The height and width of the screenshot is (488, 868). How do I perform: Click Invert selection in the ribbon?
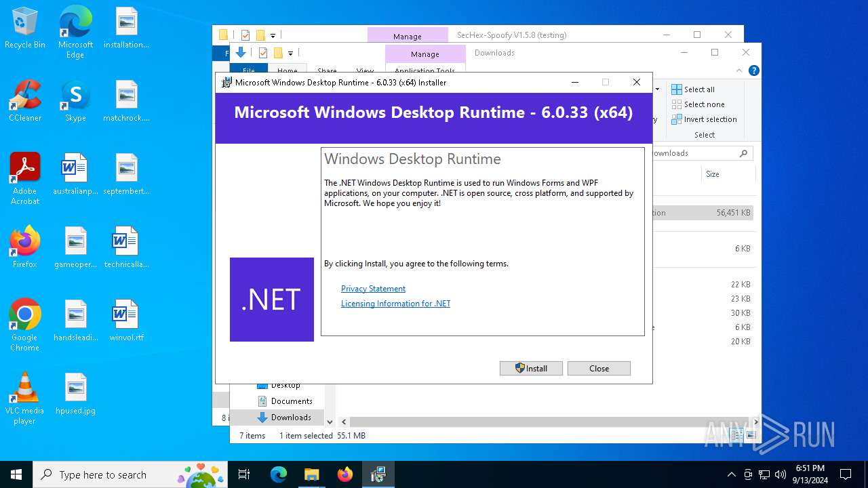(704, 119)
